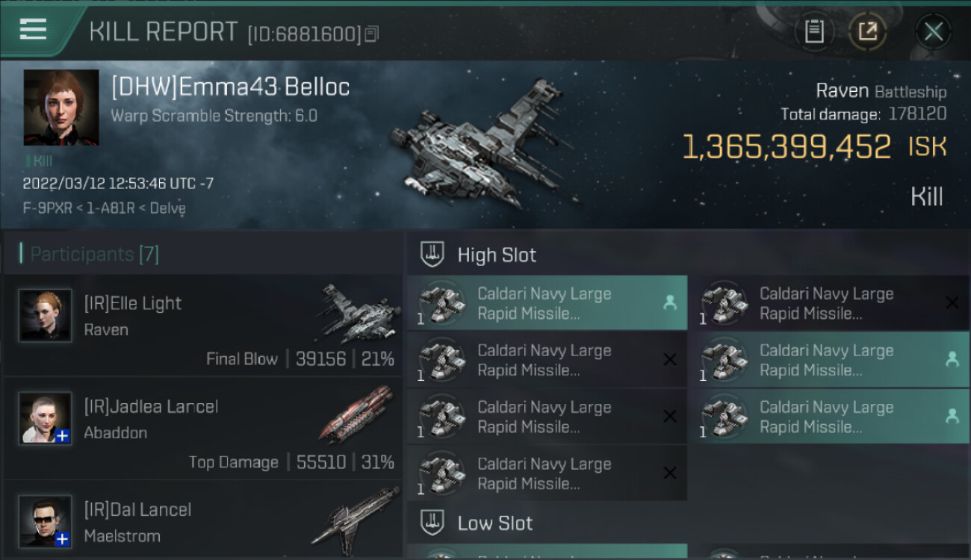Open Elle Light's portrait
971x560 pixels.
pyautogui.click(x=46, y=316)
